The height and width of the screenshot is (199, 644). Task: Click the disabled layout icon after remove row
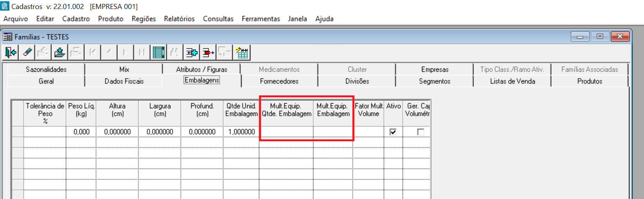point(224,52)
